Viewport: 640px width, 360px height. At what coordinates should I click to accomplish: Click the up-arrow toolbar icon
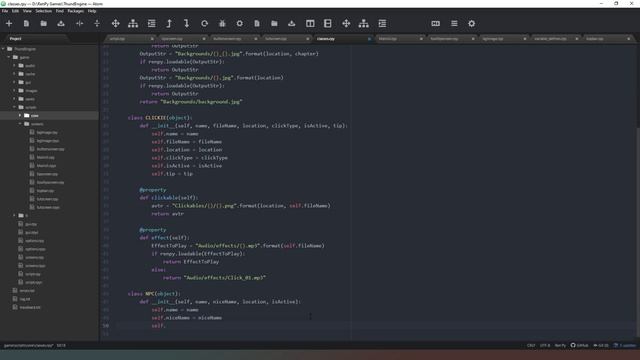169,24
